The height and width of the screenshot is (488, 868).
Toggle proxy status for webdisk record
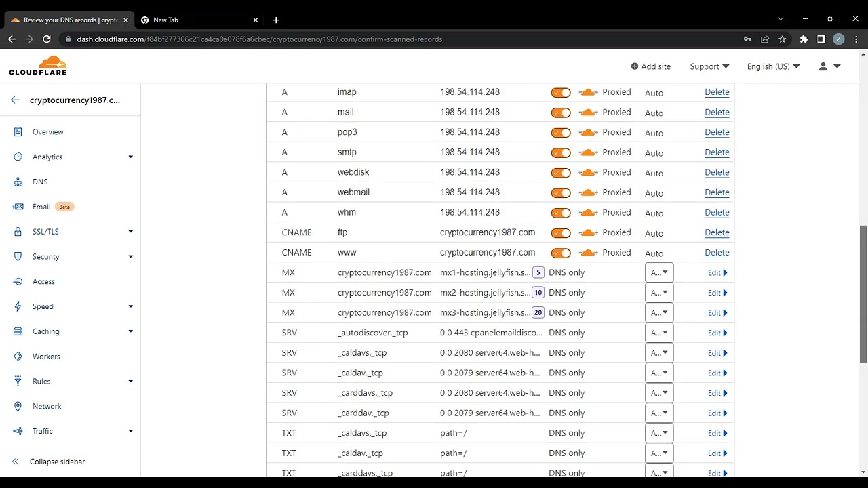click(x=561, y=172)
